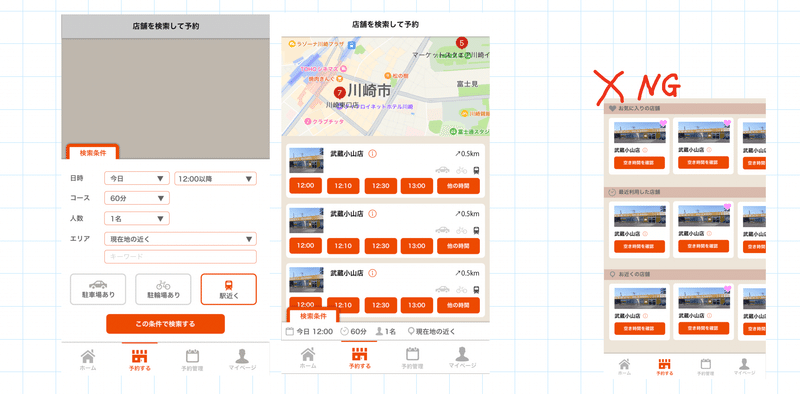
Task: Book 12:10 slot in first result card
Action: tap(343, 186)
